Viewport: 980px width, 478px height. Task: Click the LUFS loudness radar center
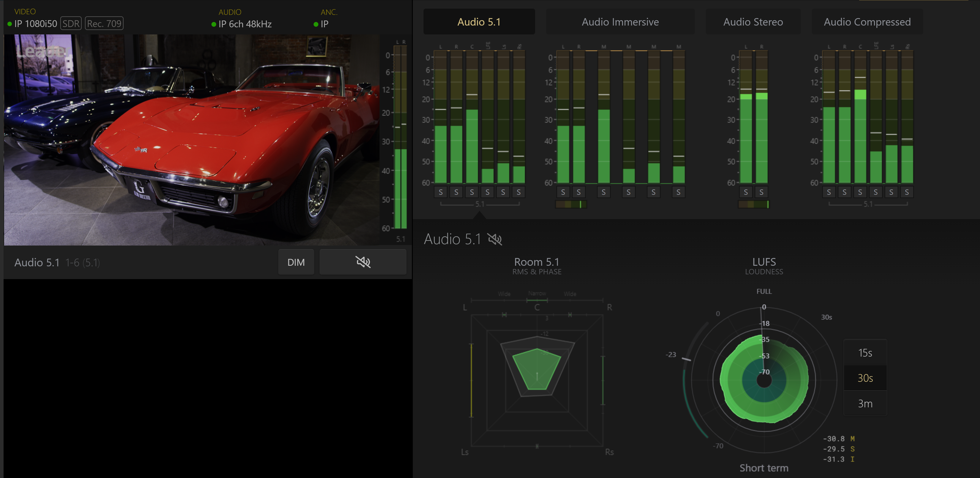(764, 380)
